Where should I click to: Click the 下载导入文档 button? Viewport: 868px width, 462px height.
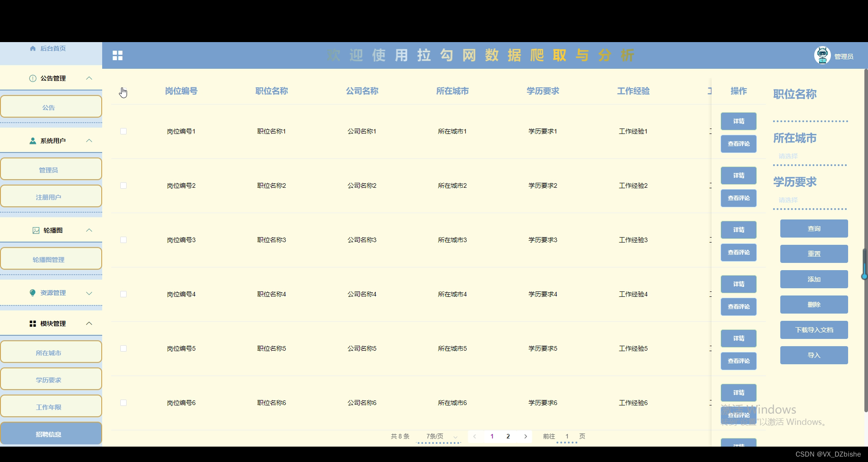tap(814, 330)
